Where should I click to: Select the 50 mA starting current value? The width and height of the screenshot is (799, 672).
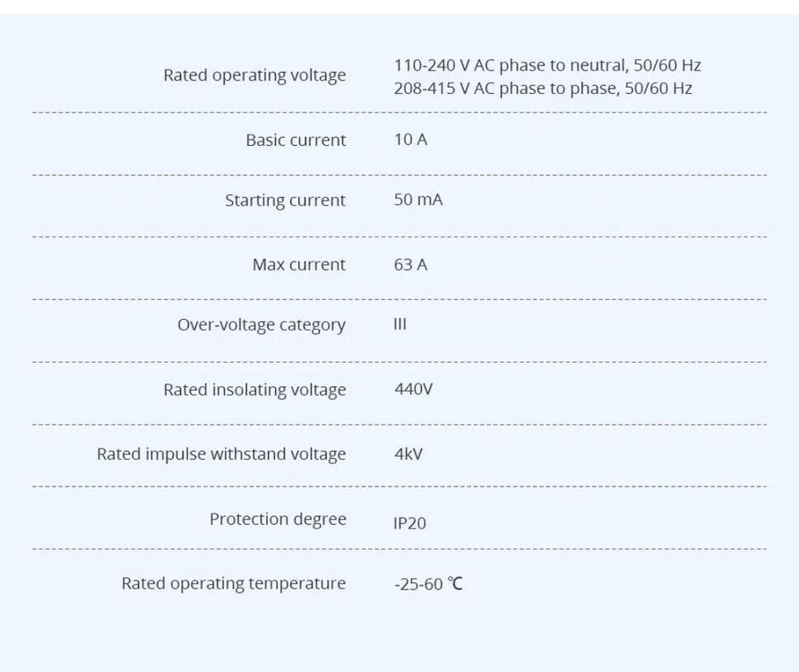pos(418,200)
